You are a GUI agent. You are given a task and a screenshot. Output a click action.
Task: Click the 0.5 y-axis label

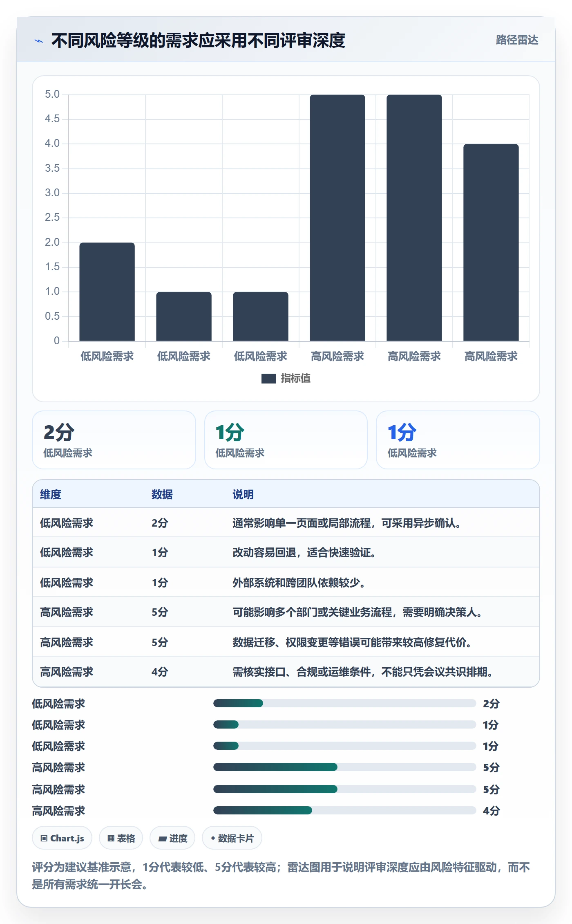coord(52,316)
